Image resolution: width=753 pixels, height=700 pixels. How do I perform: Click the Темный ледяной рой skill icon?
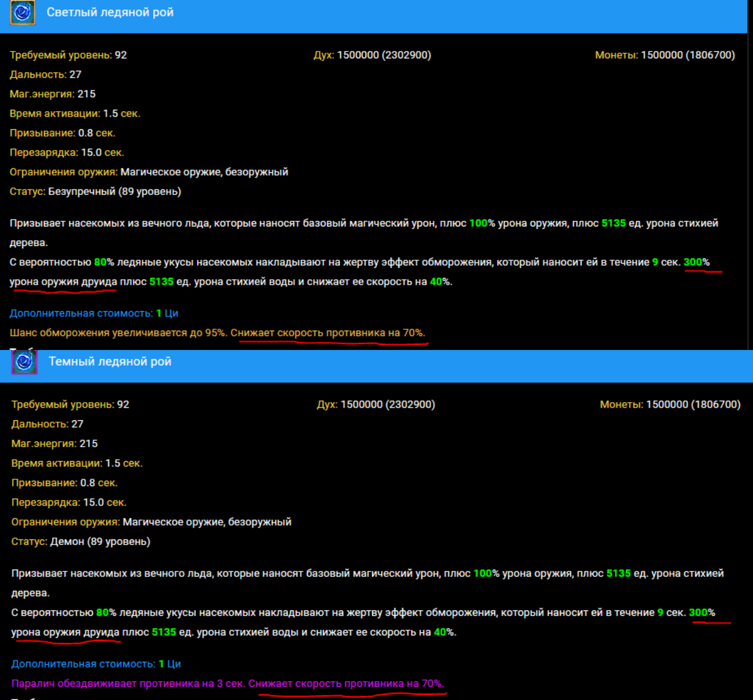[x=25, y=362]
